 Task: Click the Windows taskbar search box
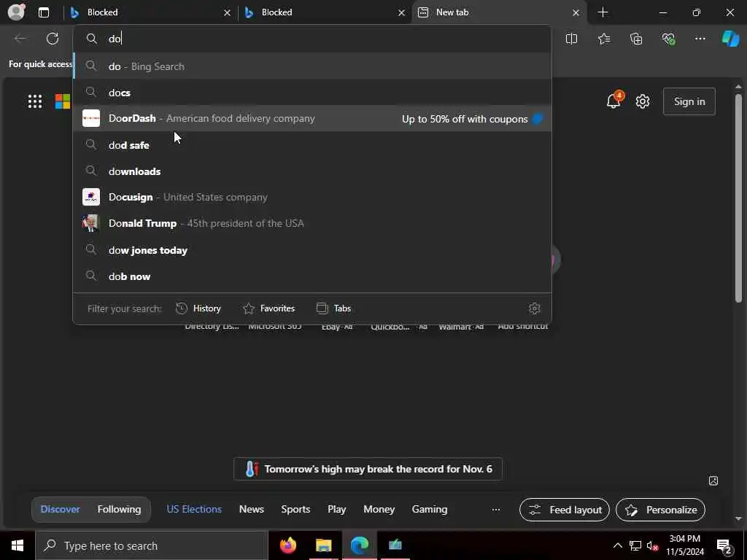[x=152, y=545]
